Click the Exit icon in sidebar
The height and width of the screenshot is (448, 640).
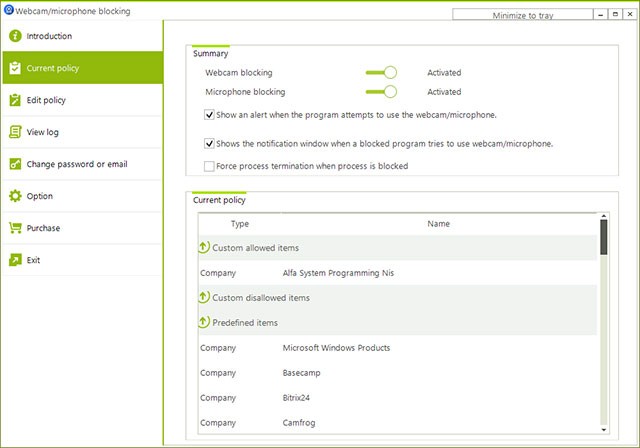click(x=15, y=260)
